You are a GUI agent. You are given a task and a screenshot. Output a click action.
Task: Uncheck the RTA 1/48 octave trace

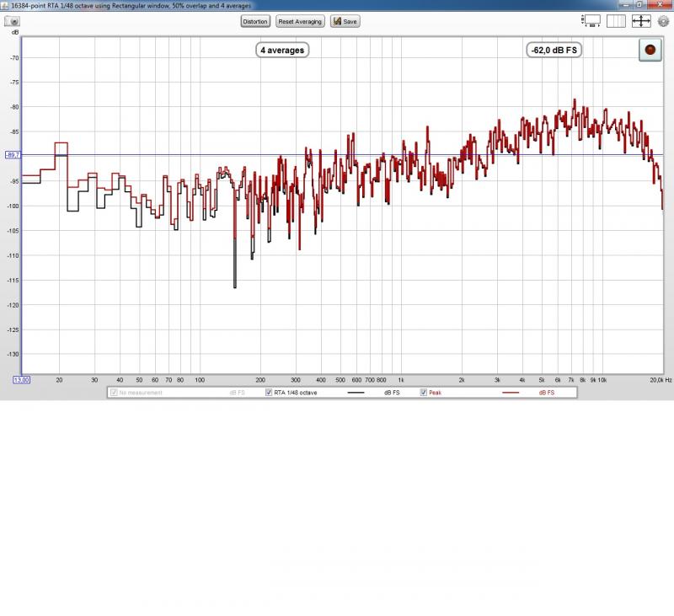tap(269, 393)
